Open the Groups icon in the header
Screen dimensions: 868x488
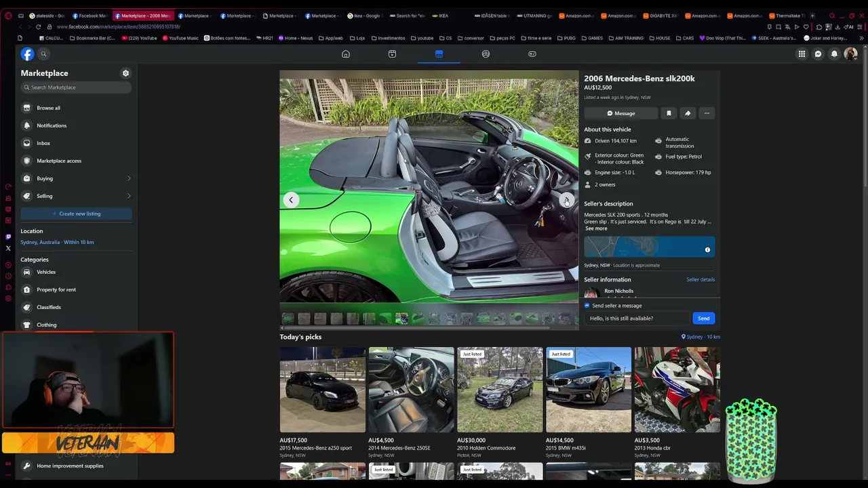(x=486, y=54)
